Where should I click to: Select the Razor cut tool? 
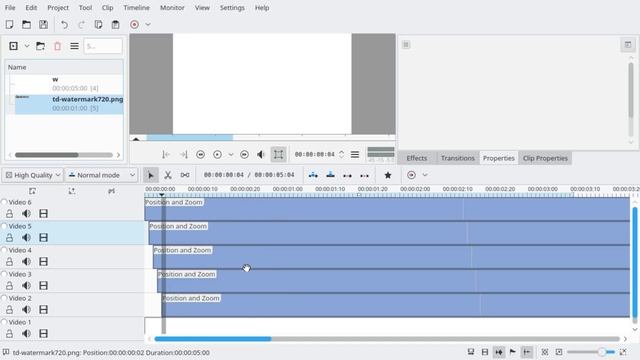click(168, 175)
